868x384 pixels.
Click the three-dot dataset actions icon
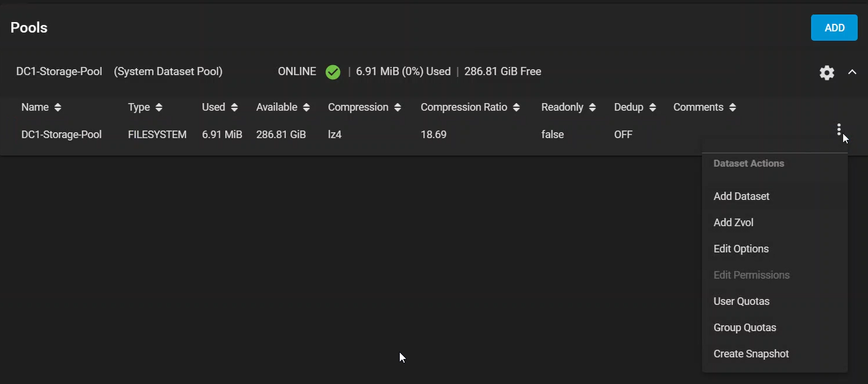coord(839,130)
